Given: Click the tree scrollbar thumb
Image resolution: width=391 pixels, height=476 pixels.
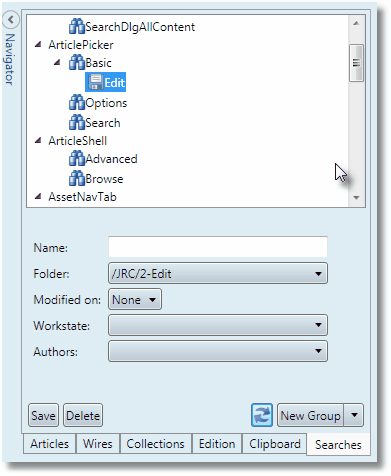Looking at the screenshot, I should coord(356,63).
